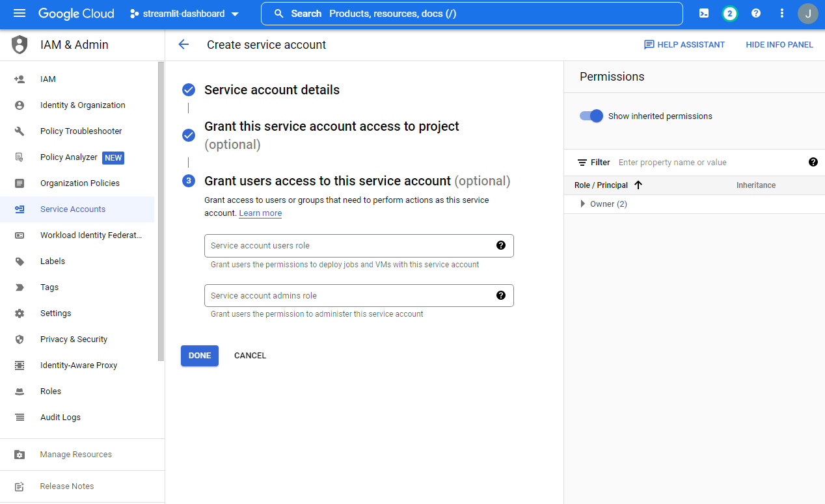Expand Service account details step

coord(272,90)
